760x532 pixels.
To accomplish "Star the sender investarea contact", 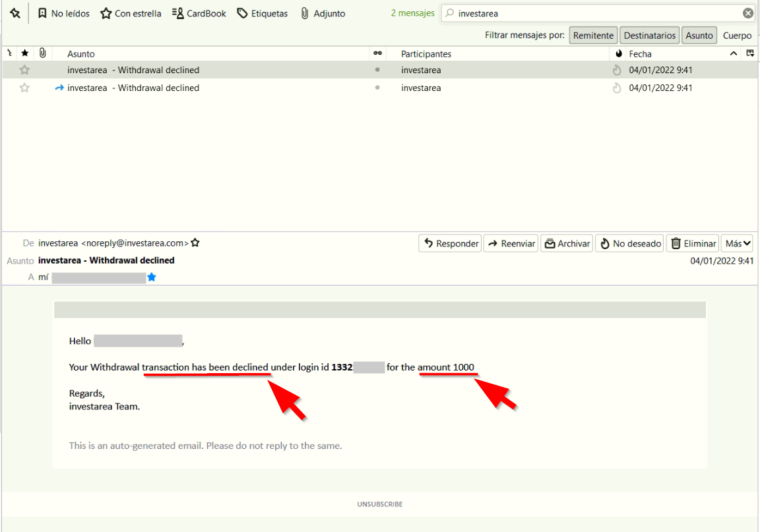I will (195, 242).
